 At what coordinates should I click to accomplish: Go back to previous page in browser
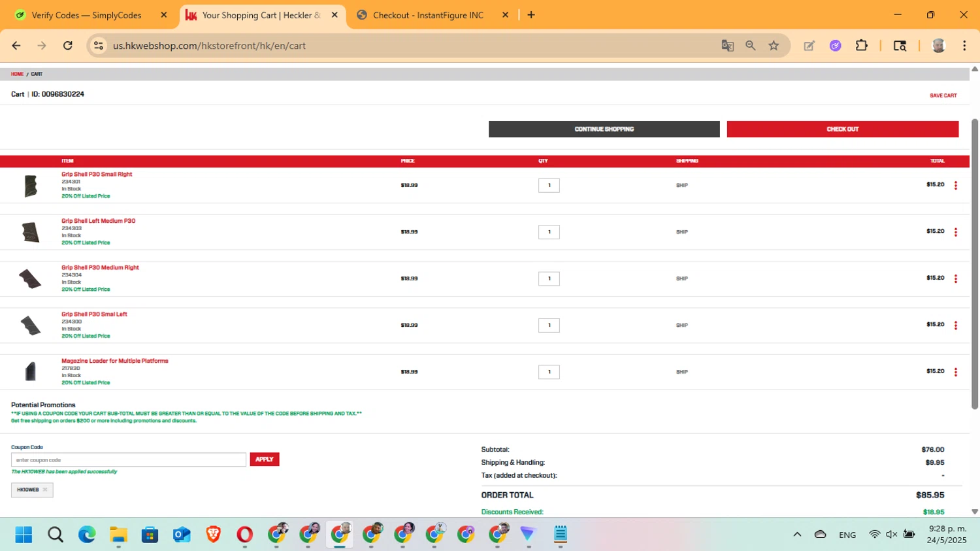tap(16, 46)
